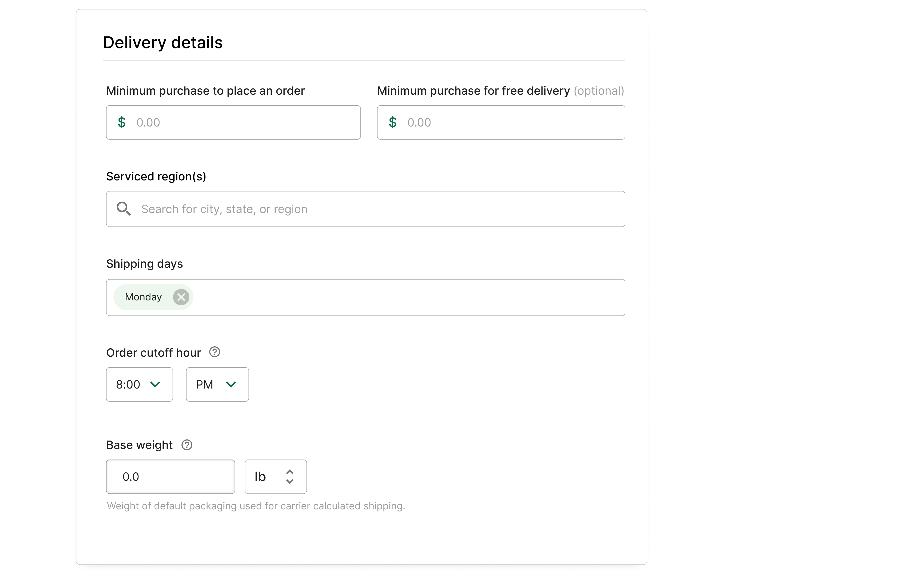
Task: Open the Order cutoff hour help tooltip
Action: [214, 352]
